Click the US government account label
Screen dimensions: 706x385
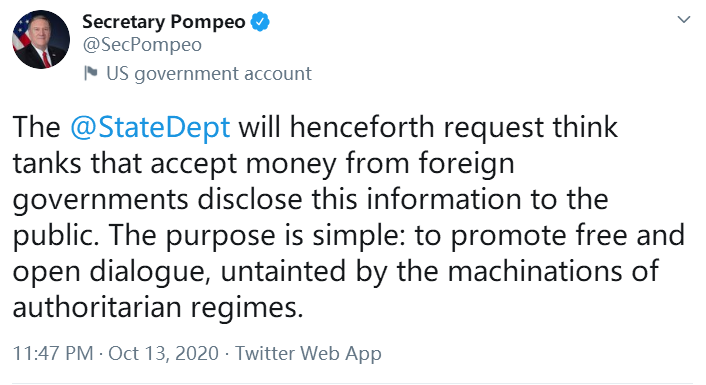209,73
